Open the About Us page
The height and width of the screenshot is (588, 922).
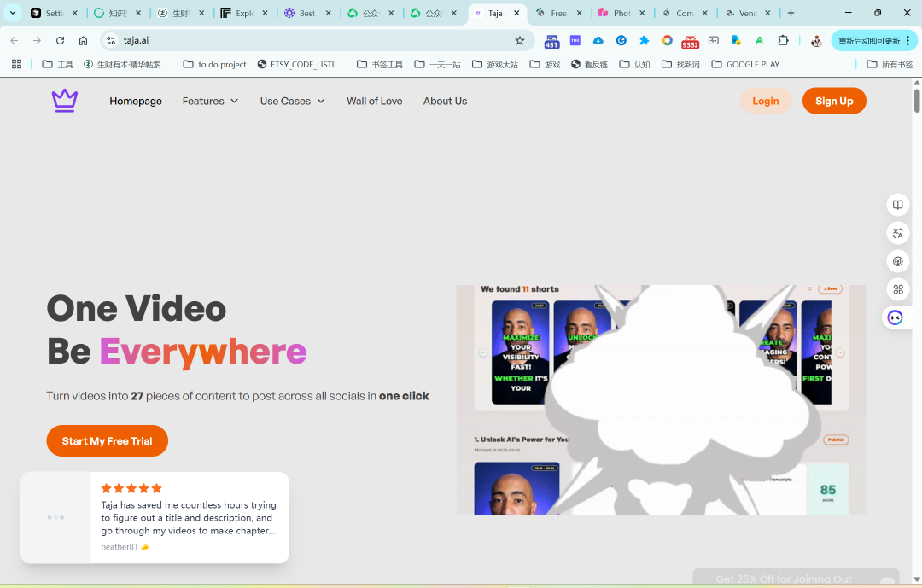(445, 102)
